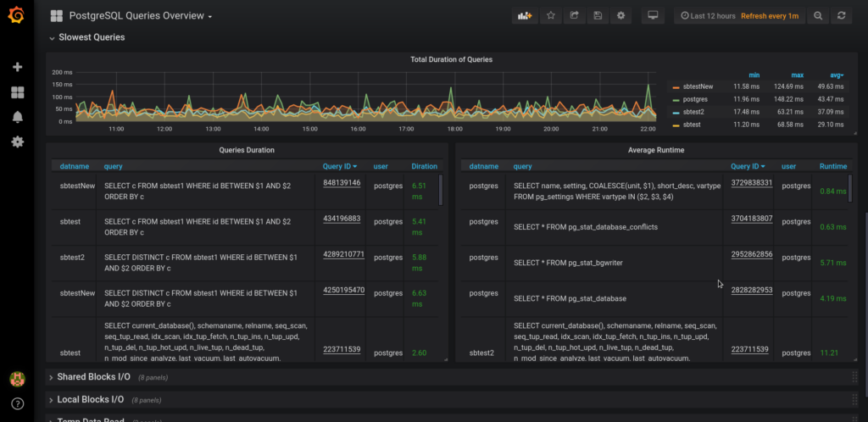Open Configuration gear in the sidebar

tap(17, 142)
